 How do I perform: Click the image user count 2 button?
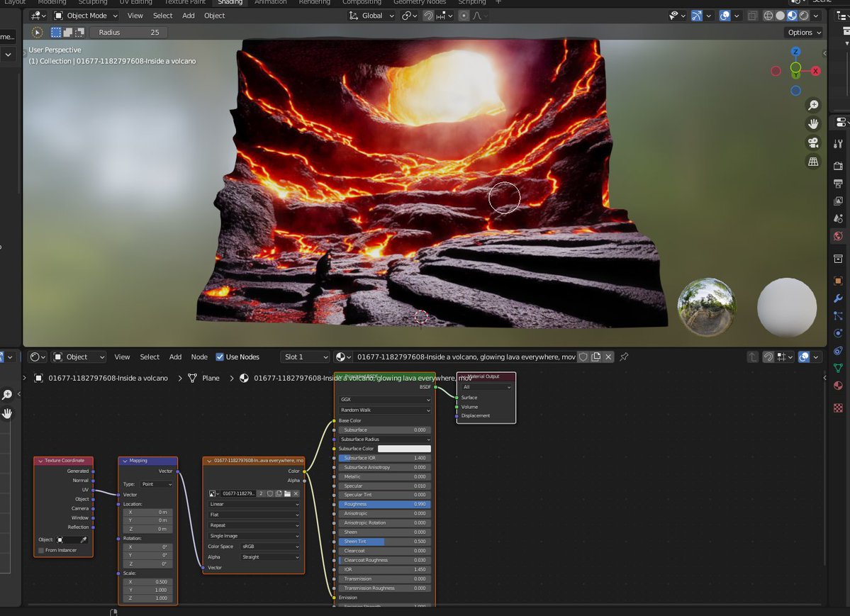click(x=261, y=493)
